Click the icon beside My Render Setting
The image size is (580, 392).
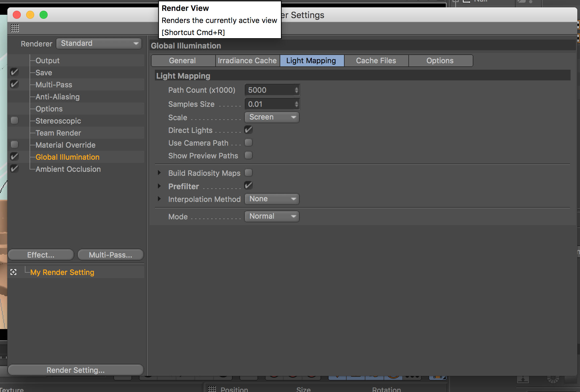13,272
